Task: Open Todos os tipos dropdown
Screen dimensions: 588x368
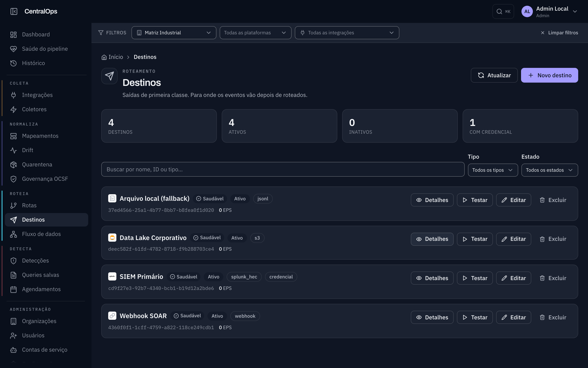Action: tap(493, 170)
